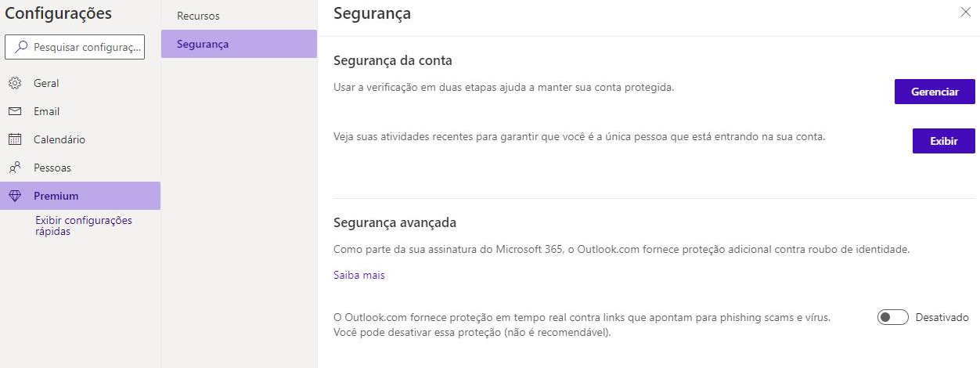Open the Saiba mais link

(x=358, y=275)
